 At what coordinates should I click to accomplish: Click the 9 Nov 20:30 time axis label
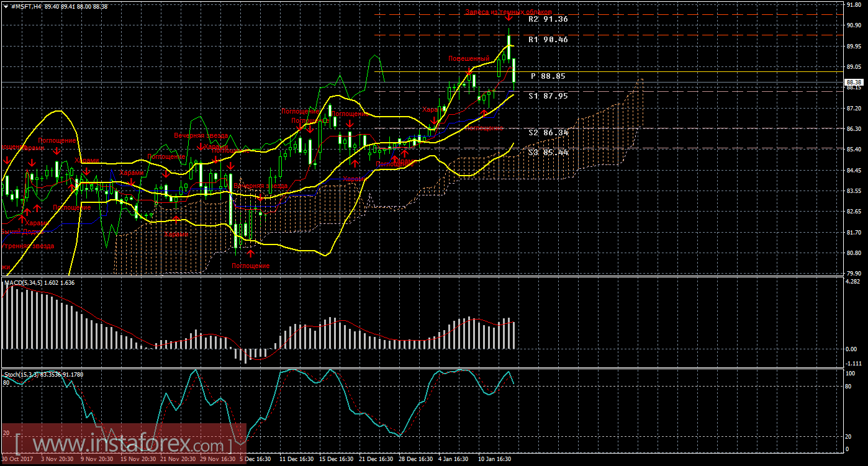click(96, 459)
